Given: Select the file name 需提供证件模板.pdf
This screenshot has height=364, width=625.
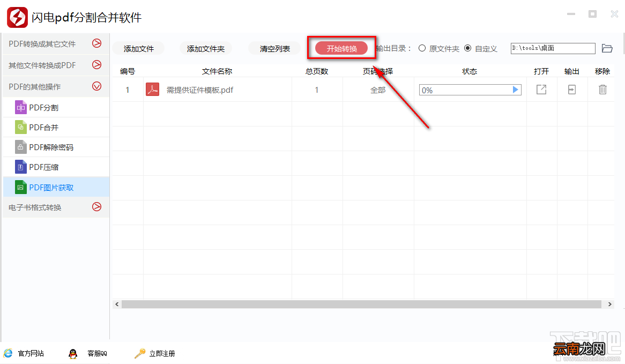Looking at the screenshot, I should click(200, 90).
